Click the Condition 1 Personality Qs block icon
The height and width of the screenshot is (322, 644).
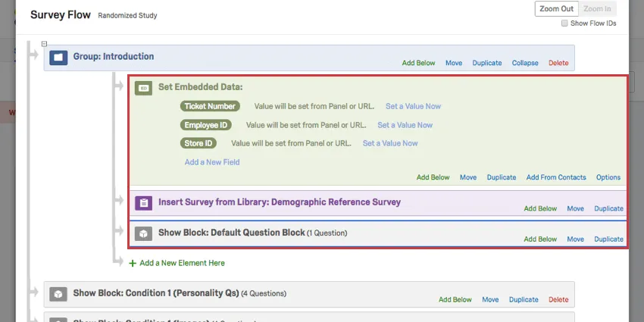[58, 294]
